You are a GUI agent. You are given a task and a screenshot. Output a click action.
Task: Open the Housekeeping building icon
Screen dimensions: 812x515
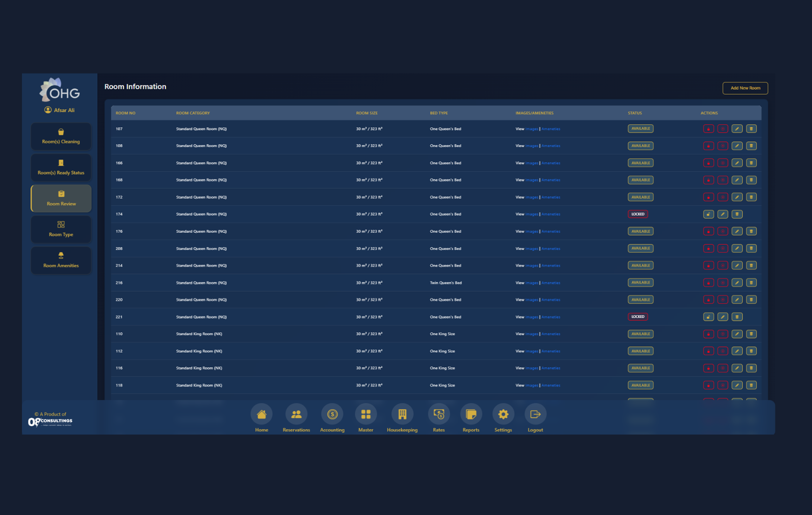coord(402,415)
